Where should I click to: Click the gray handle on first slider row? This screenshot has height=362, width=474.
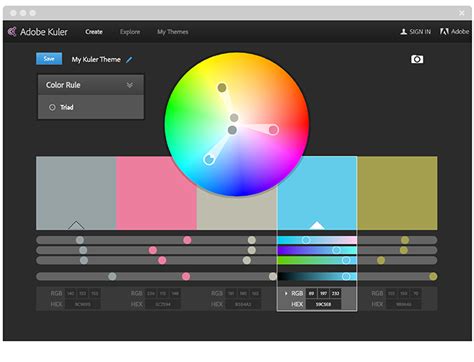pyautogui.click(x=80, y=240)
